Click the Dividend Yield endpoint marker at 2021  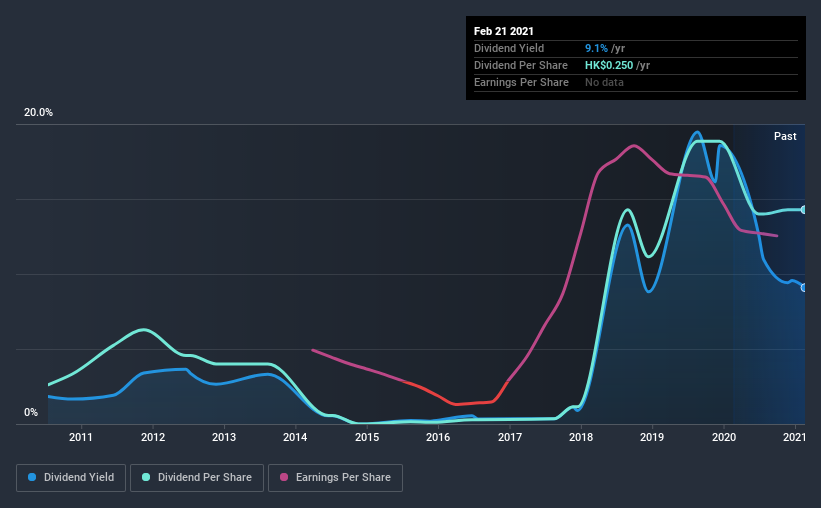point(804,288)
